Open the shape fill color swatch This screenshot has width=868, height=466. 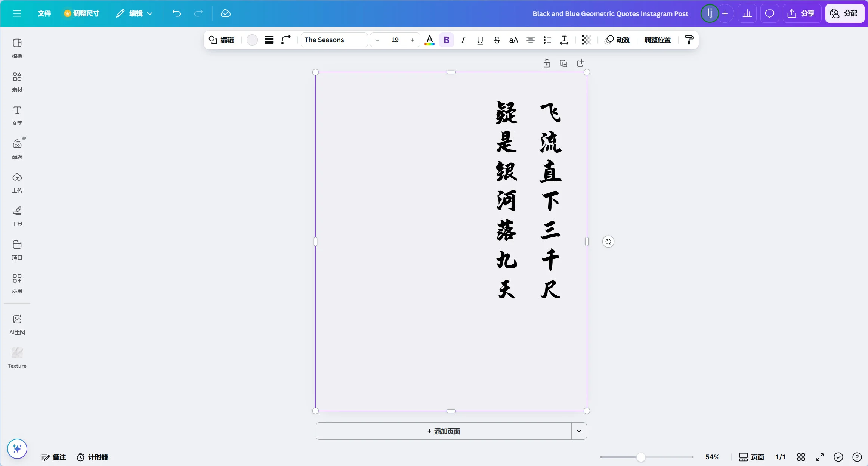point(252,40)
